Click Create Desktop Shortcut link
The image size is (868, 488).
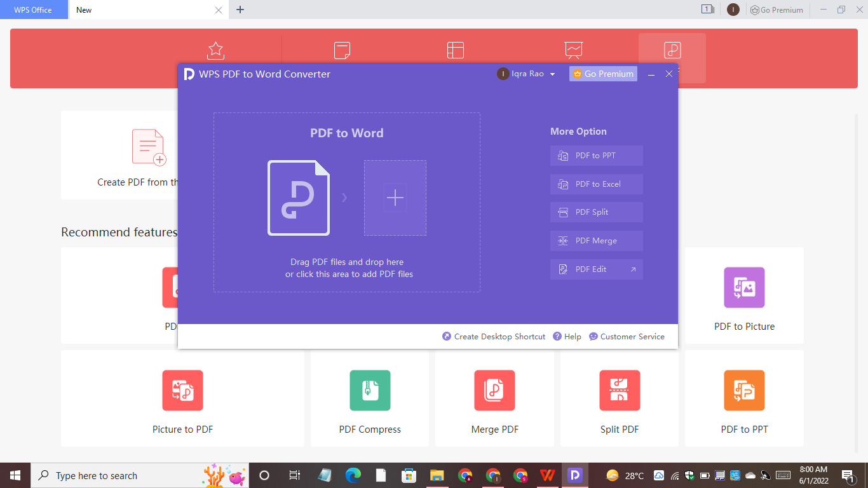tap(494, 337)
